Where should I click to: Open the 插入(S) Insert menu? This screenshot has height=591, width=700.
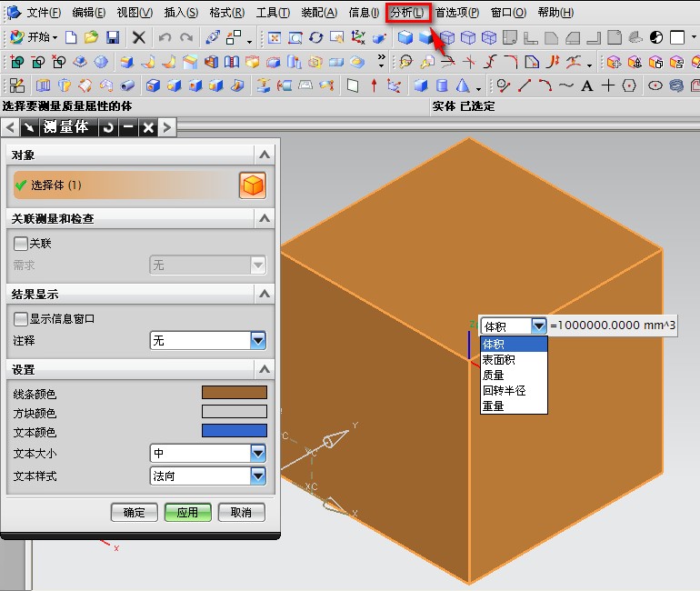pyautogui.click(x=181, y=13)
